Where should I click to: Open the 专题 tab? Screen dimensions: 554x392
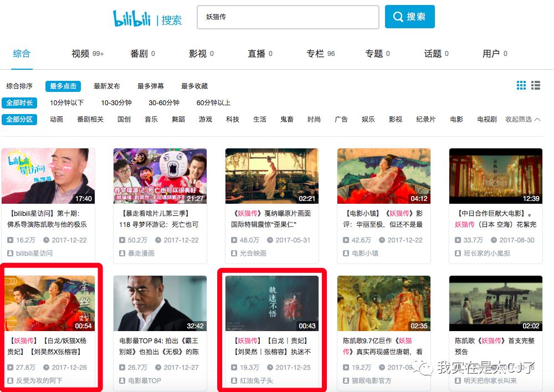(x=377, y=54)
